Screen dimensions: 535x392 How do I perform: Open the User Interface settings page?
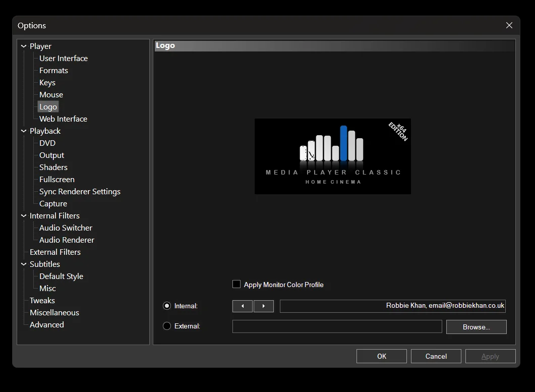pos(64,59)
